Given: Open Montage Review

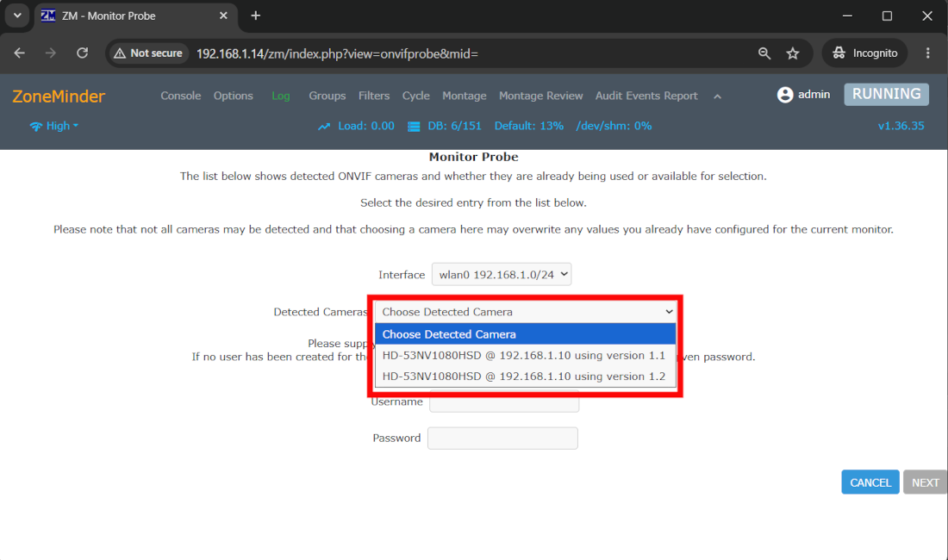Looking at the screenshot, I should point(540,96).
